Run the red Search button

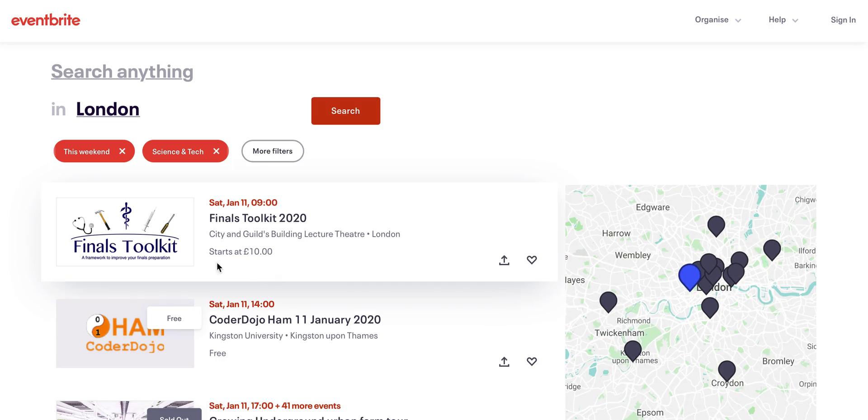click(x=345, y=111)
